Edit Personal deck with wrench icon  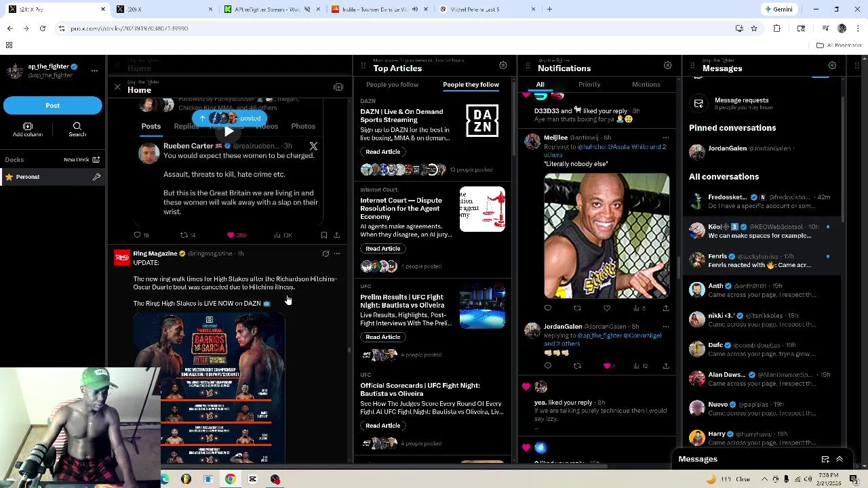(x=96, y=177)
